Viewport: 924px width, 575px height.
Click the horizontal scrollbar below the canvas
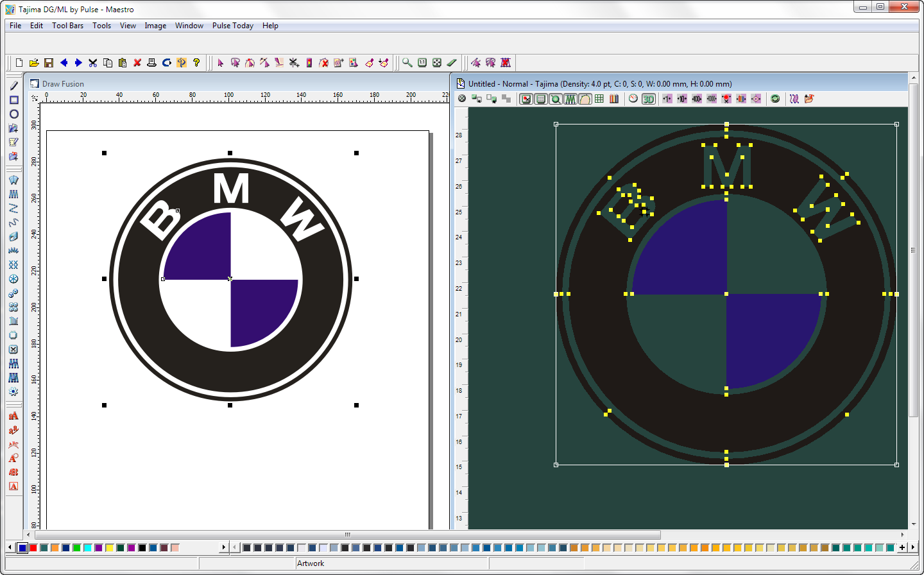(346, 535)
